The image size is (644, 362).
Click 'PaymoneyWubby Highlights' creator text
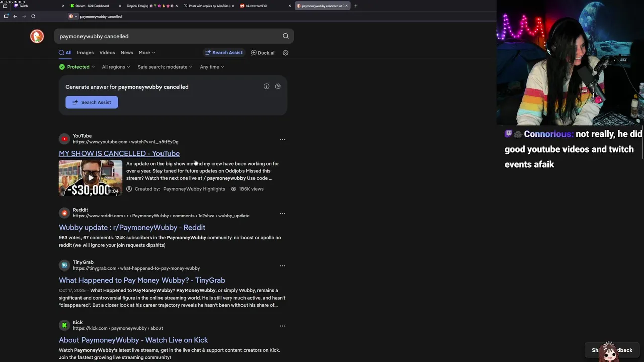(x=194, y=189)
